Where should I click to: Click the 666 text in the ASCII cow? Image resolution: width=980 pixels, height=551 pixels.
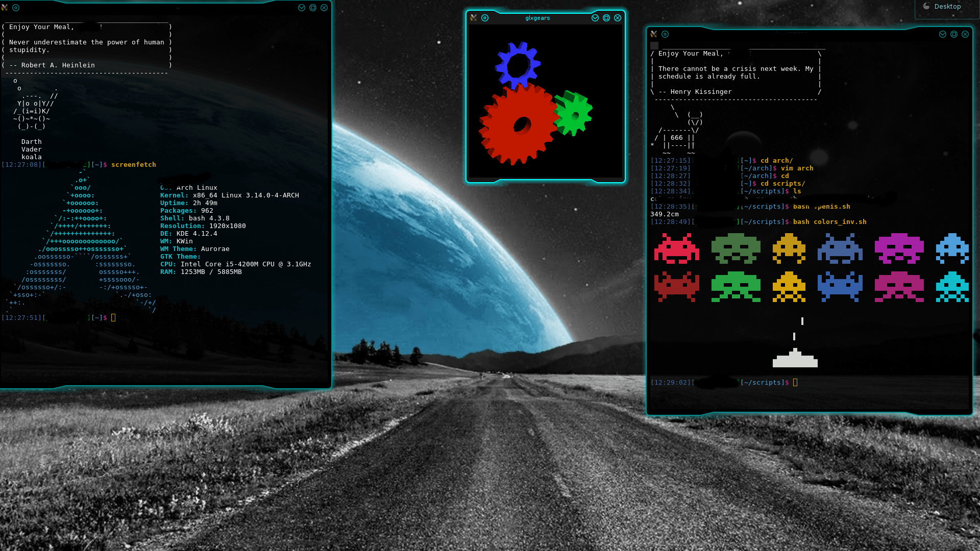pos(677,138)
